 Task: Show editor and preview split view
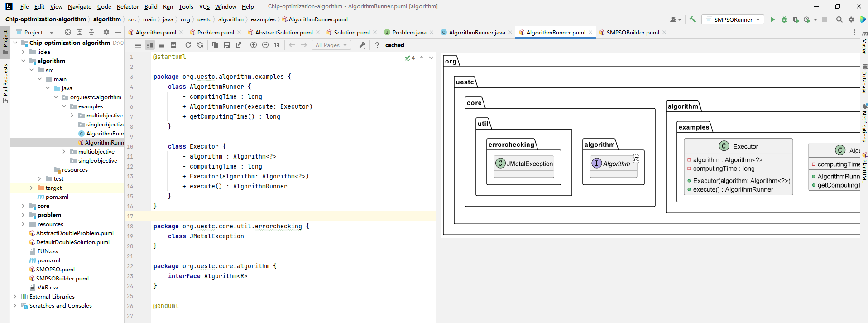150,45
